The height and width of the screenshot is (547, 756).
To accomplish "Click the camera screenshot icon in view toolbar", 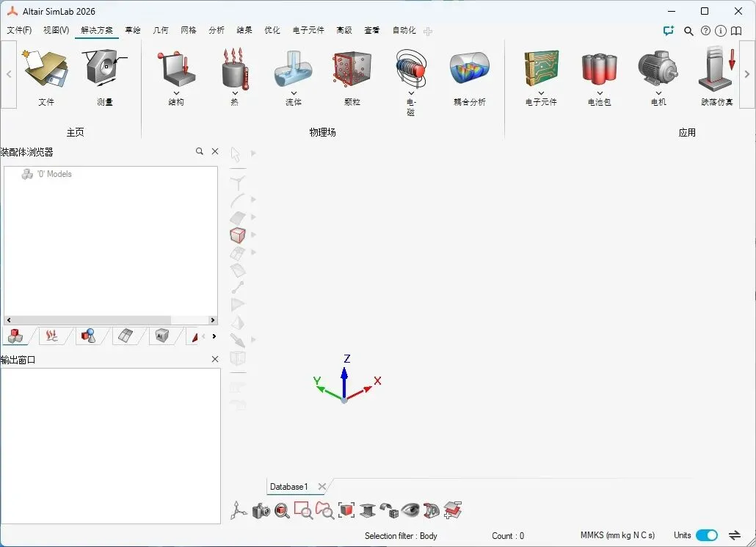I will 261,510.
